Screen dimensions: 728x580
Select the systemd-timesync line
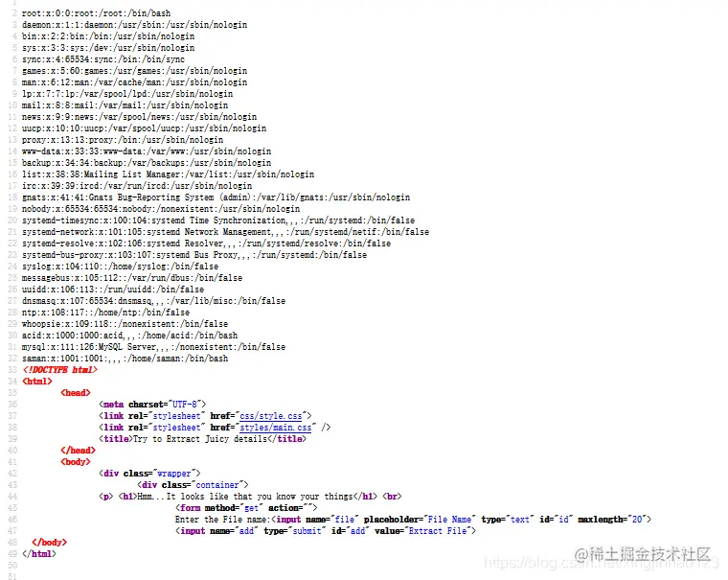pos(218,220)
